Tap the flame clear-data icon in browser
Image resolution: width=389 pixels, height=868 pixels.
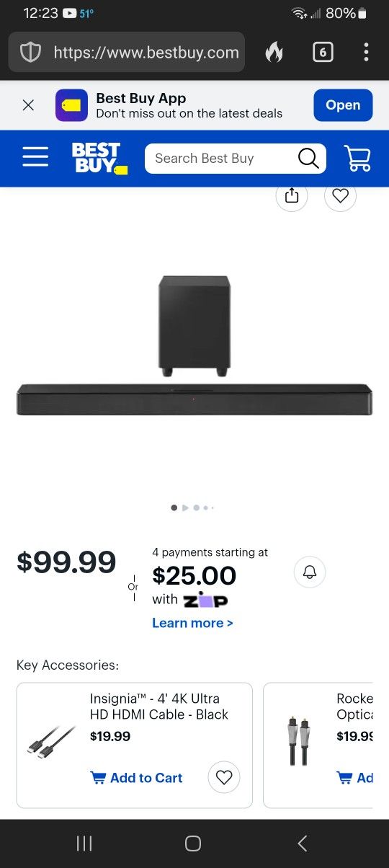[x=274, y=52]
